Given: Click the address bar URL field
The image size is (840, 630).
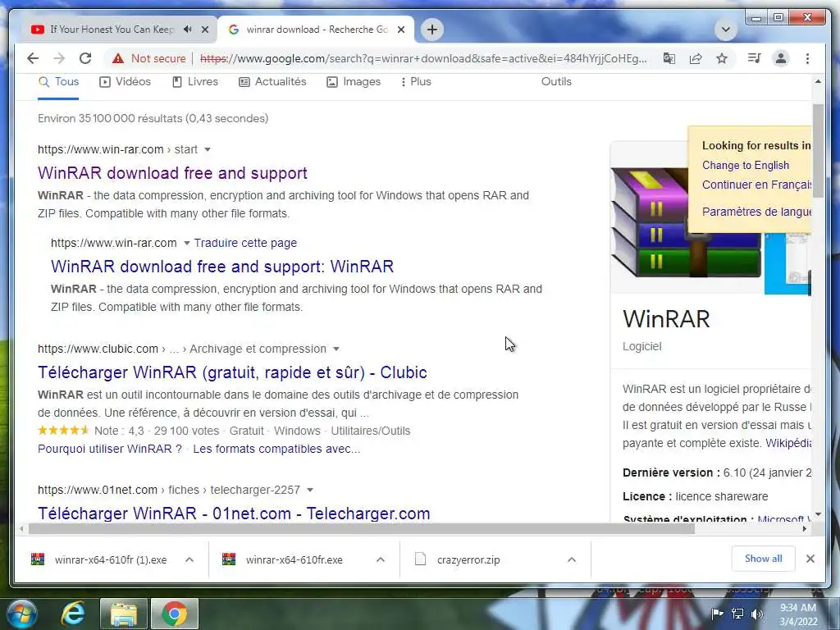Looking at the screenshot, I should click(423, 58).
